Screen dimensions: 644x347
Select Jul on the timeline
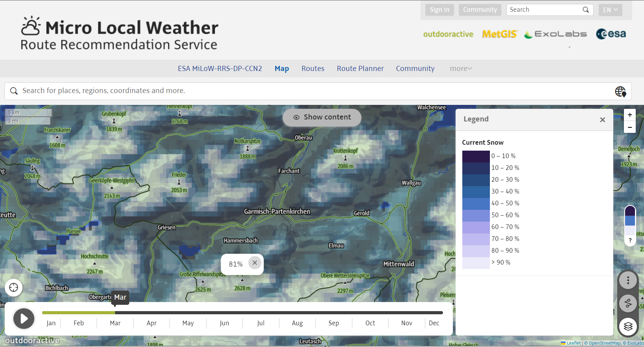(261, 323)
